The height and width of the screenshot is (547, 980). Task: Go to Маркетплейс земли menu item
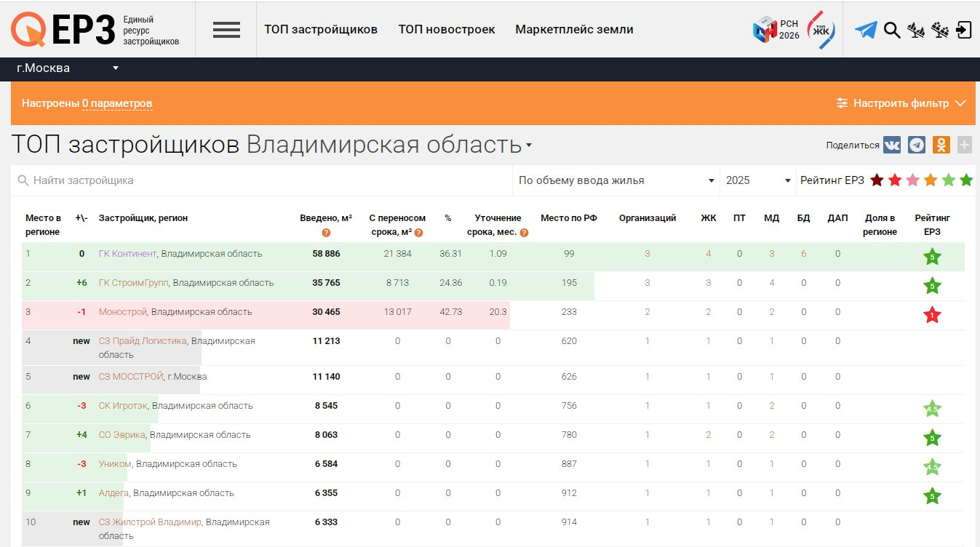pyautogui.click(x=574, y=30)
